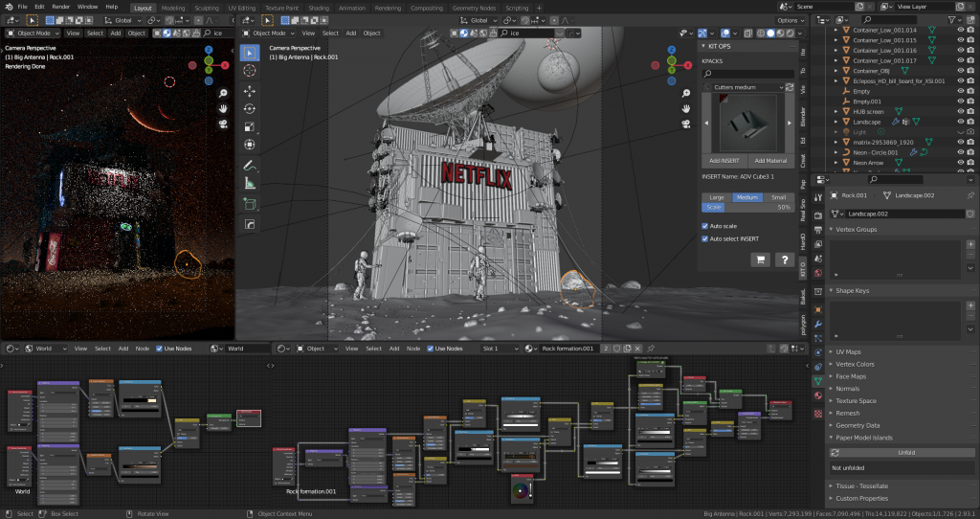980x519 pixels.
Task: Select the Rotate tool in viewport toolbar
Action: point(250,109)
